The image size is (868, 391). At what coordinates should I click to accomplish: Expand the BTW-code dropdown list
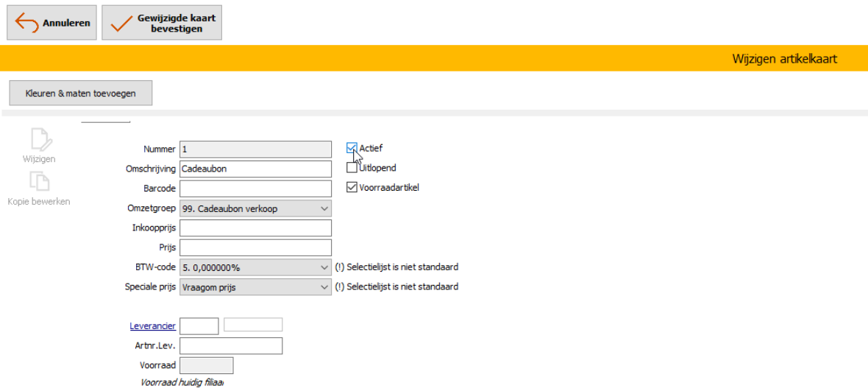pos(255,267)
